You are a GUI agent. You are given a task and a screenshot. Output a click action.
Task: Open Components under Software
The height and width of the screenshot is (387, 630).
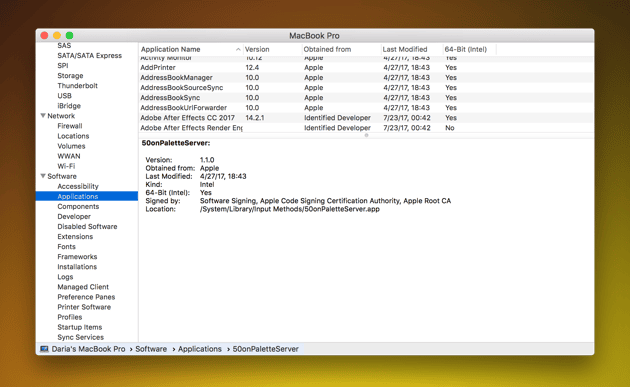pos(78,206)
